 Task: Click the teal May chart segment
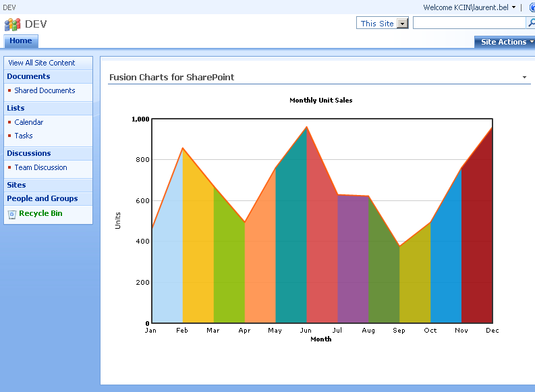coord(291,239)
